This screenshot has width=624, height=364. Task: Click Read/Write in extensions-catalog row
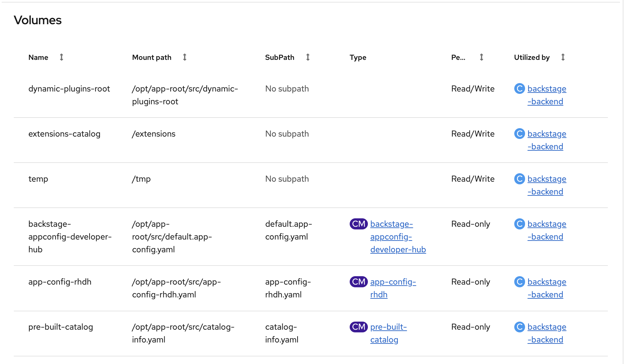click(x=473, y=134)
